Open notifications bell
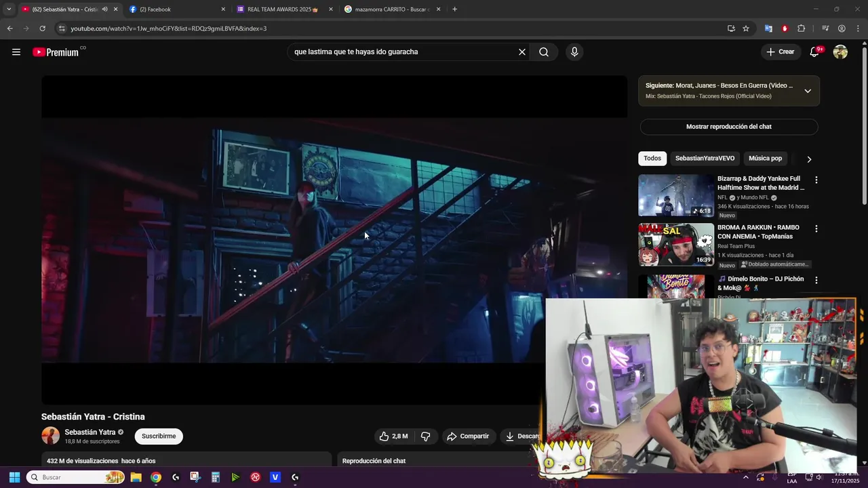This screenshot has width=868, height=488. point(814,52)
